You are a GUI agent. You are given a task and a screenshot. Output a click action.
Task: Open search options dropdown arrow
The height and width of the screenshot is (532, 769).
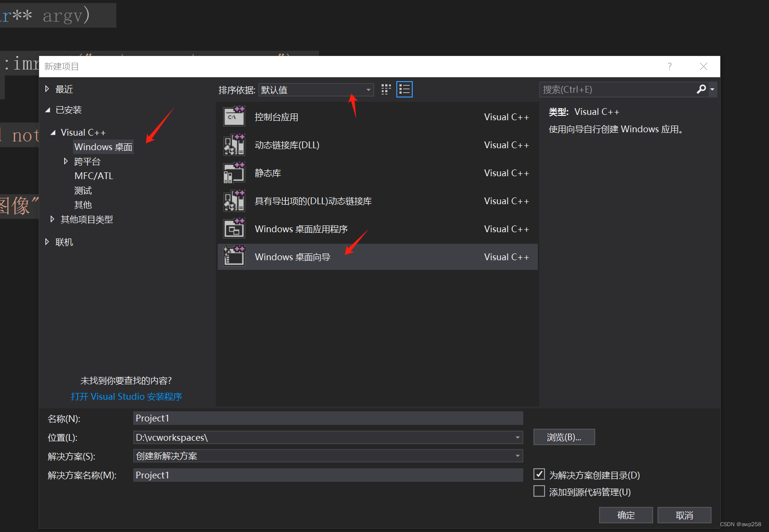(x=712, y=89)
